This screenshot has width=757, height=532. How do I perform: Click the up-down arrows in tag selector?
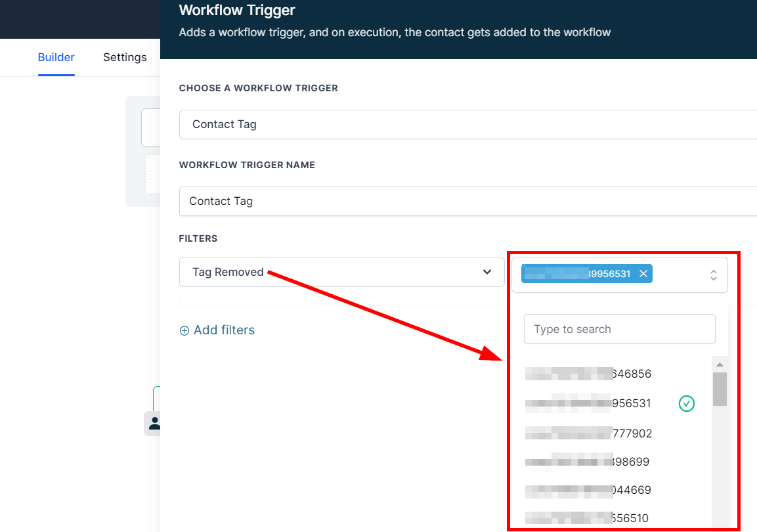point(714,275)
